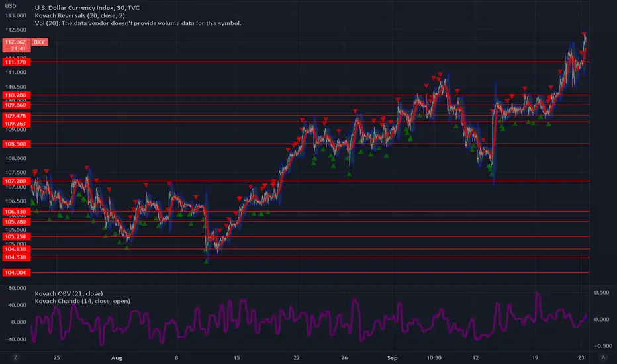Viewport: 617px width, 364px height.
Task: Click the 113.000 price axis value
Action: point(16,15)
